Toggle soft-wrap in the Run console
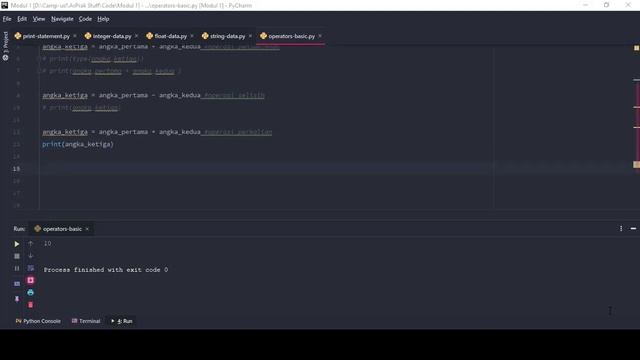Viewport: 640px width, 360px height. click(31, 268)
